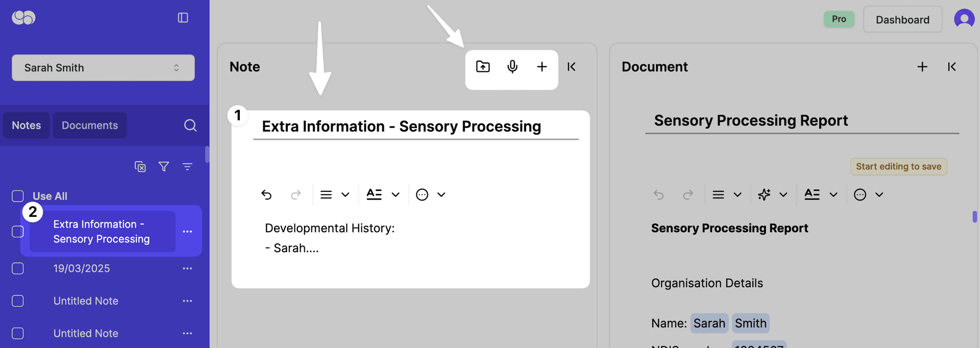Tick checkbox for Extra Information note

(x=18, y=232)
